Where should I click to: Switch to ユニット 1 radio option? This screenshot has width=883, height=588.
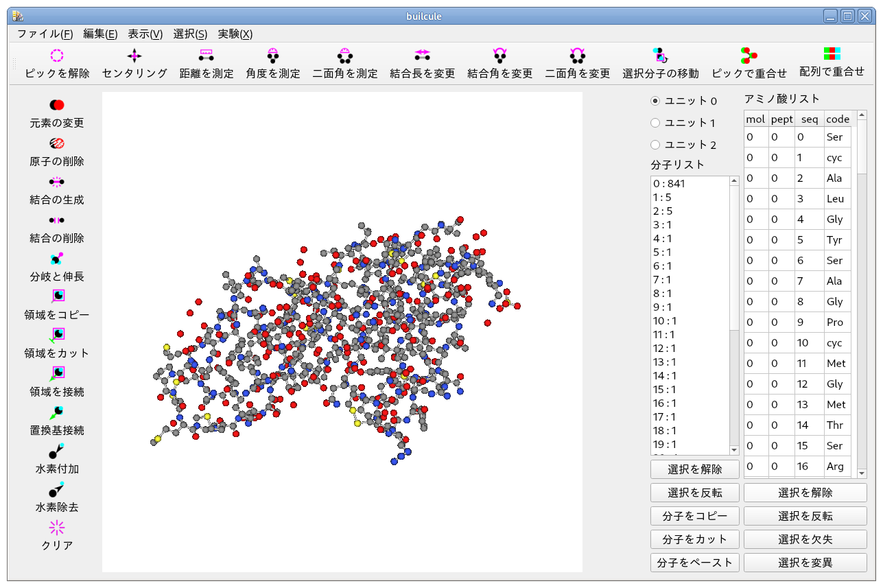coord(655,123)
